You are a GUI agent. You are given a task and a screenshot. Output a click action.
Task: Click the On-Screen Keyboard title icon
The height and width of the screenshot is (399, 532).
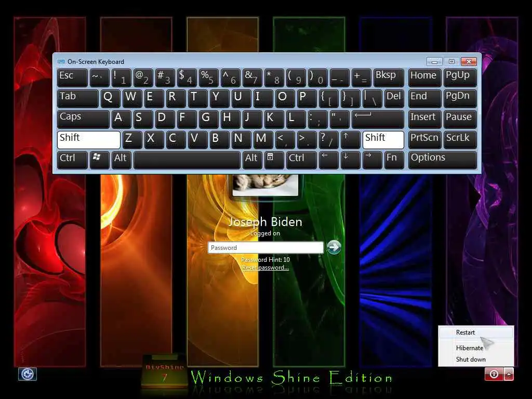[61, 61]
